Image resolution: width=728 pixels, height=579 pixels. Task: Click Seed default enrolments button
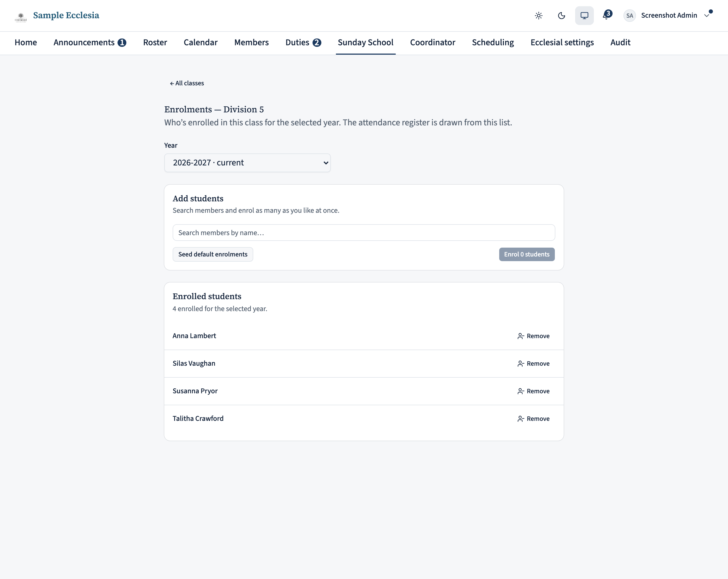[x=213, y=254]
